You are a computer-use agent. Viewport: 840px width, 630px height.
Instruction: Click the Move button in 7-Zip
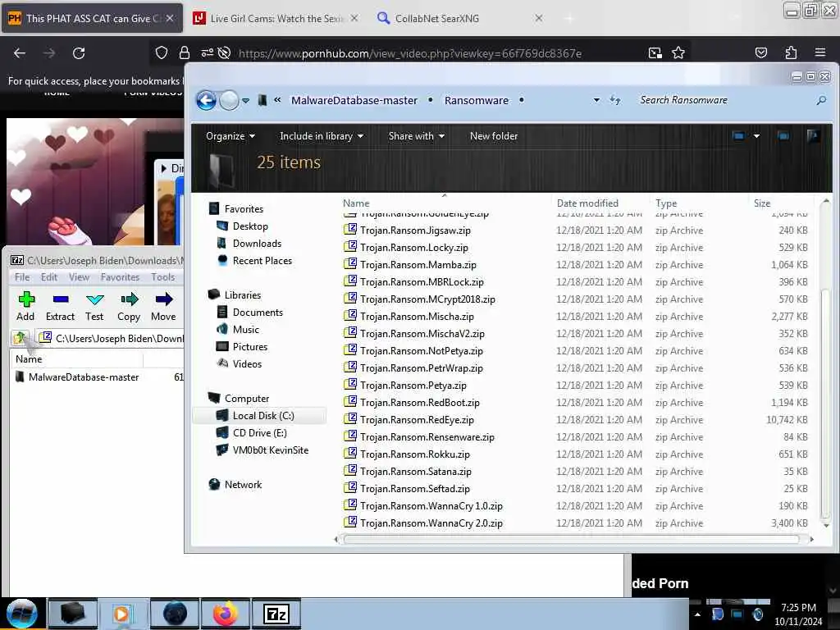tap(163, 307)
